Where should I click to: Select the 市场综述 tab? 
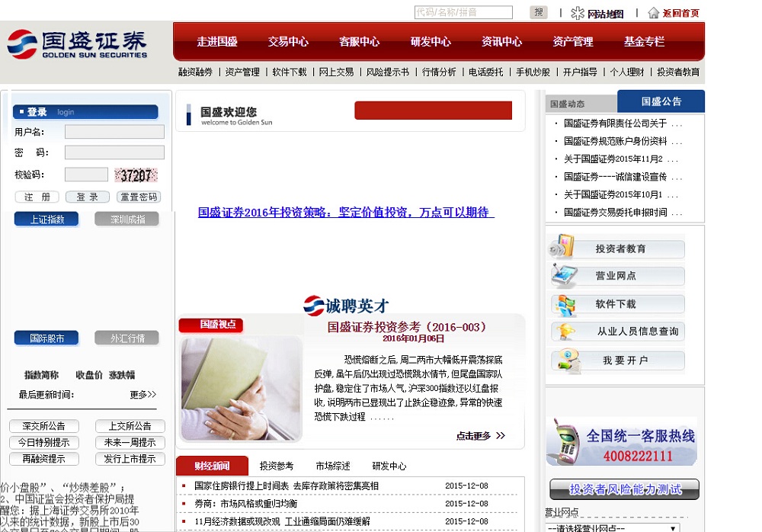click(333, 466)
